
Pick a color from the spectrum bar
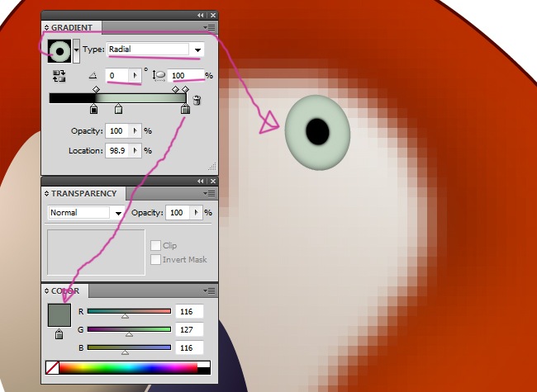pos(128,368)
